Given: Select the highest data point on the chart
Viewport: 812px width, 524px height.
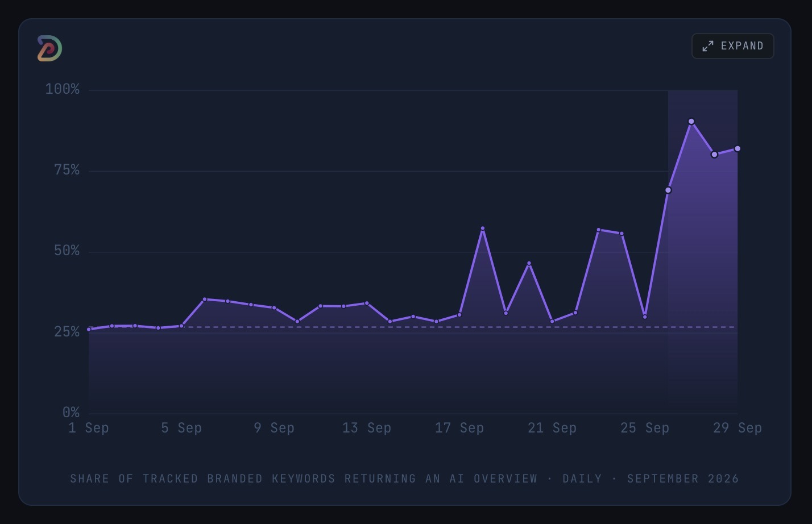Looking at the screenshot, I should (x=691, y=122).
